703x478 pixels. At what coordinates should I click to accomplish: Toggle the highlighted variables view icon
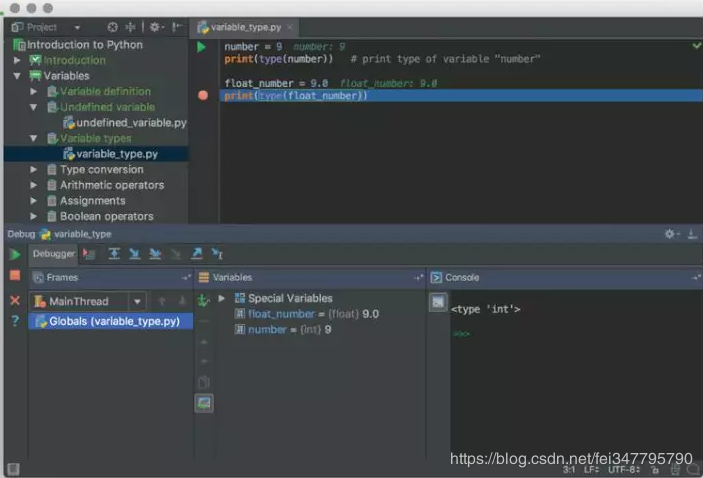204,403
